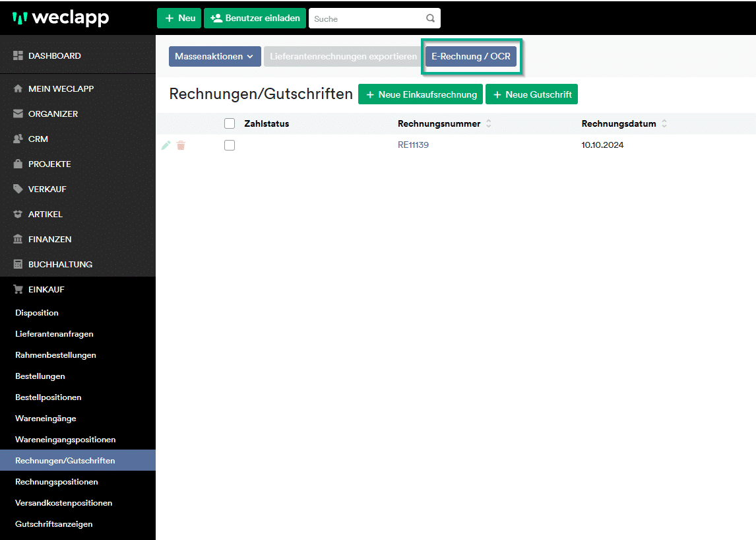756x540 pixels.
Task: Create a Neue Gutschrift
Action: 531,94
